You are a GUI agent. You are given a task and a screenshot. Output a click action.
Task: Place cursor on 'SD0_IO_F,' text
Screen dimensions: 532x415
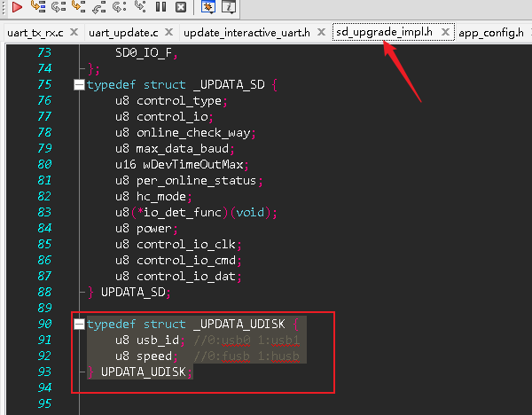pyautogui.click(x=146, y=52)
